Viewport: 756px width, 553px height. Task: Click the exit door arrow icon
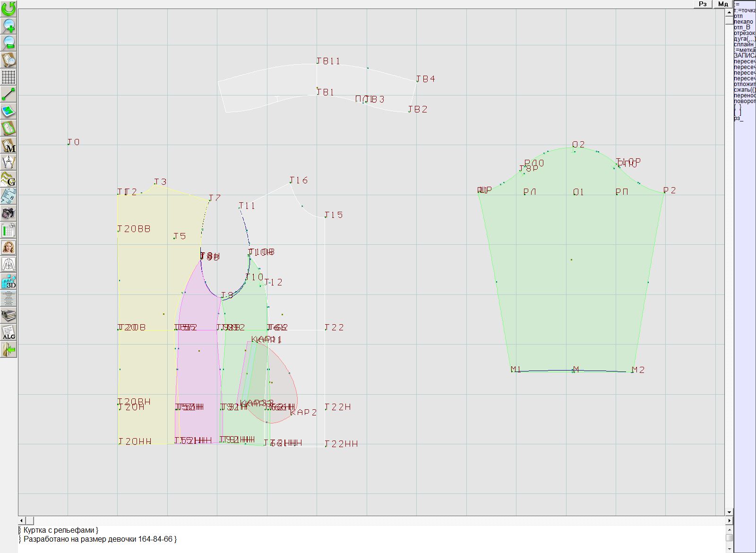tap(9, 350)
